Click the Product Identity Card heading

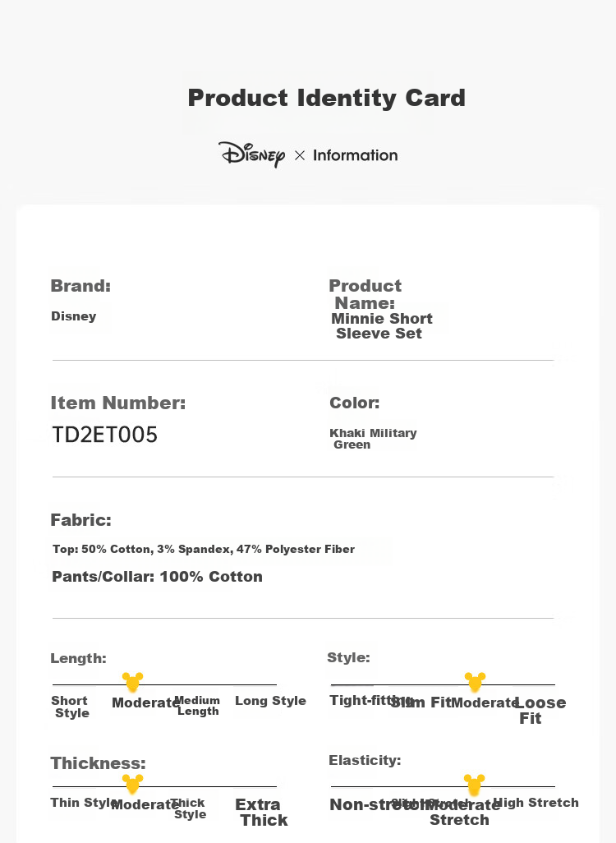(x=326, y=98)
